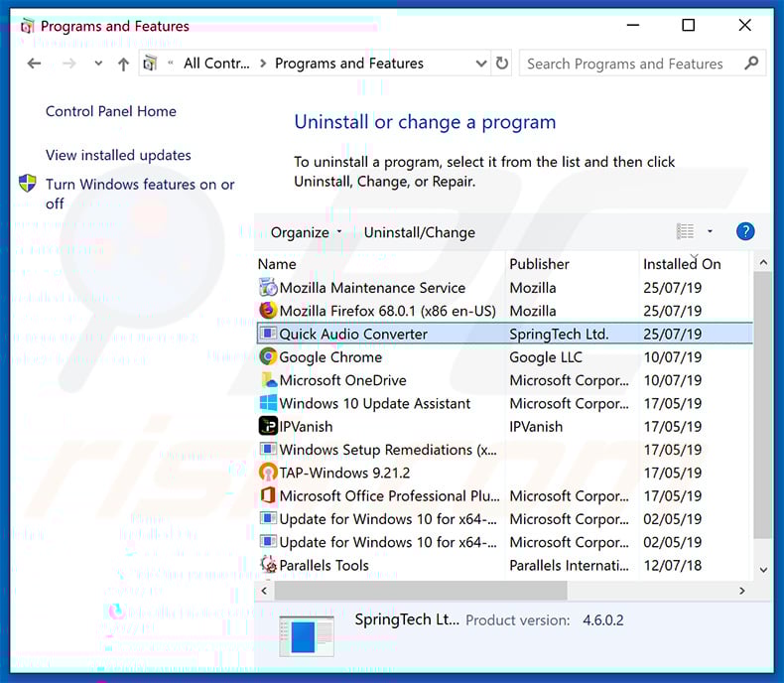Click the horizontal scrollbar right arrow
Image resolution: width=784 pixels, height=683 pixels.
point(741,591)
